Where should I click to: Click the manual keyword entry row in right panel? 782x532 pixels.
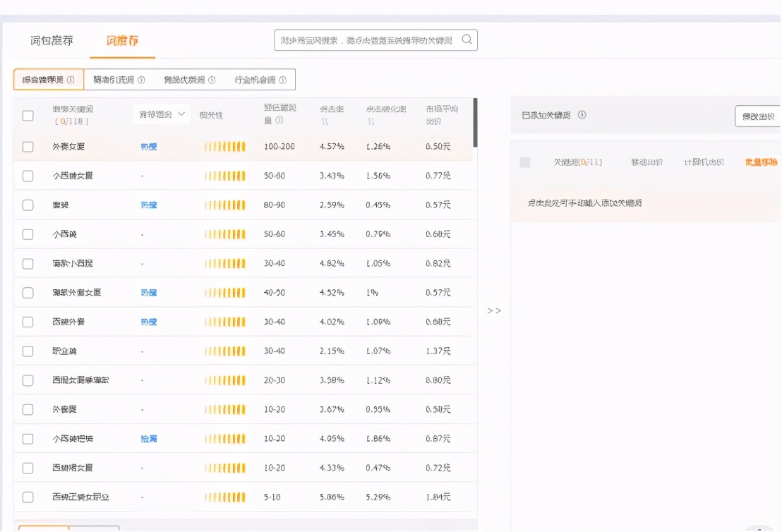pyautogui.click(x=585, y=203)
